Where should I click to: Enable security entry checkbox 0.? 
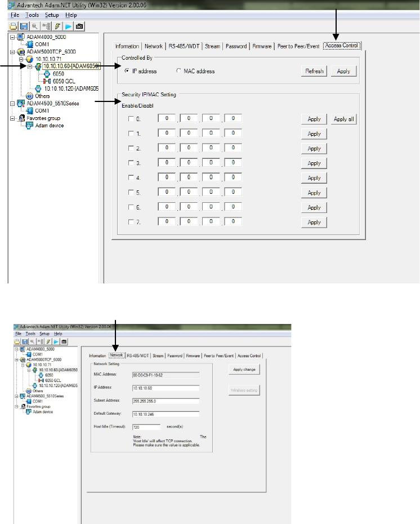131,119
